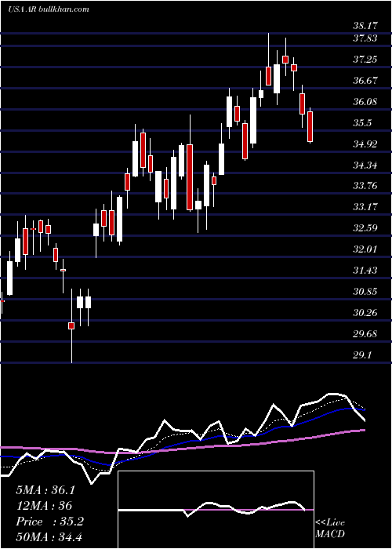The image size is (392, 549).
Task: Select the tall red candle with the highest wick
Action: pos(268,75)
